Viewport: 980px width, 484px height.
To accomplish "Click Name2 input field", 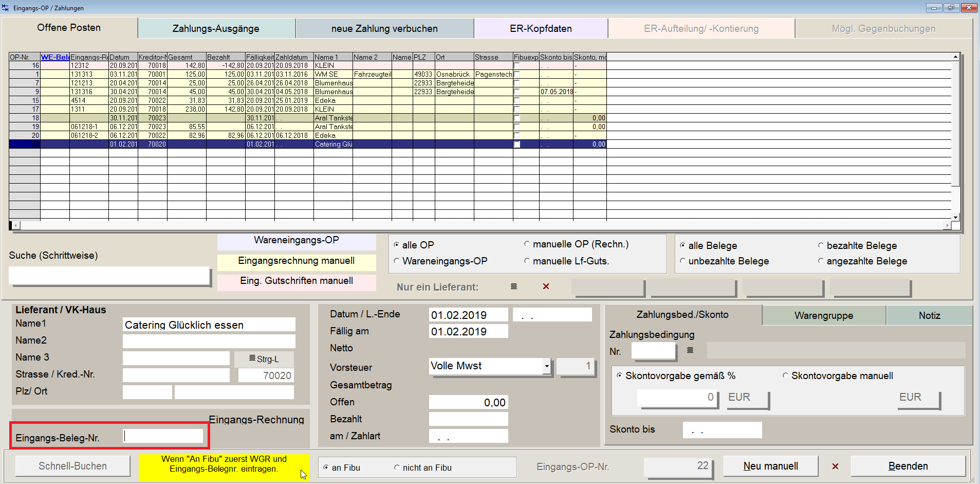I will coord(209,341).
